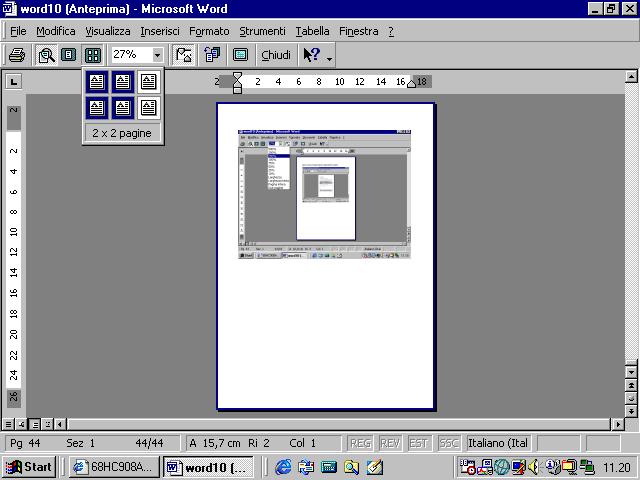640x480 pixels.
Task: Switch to Normal view button
Action: point(9,424)
